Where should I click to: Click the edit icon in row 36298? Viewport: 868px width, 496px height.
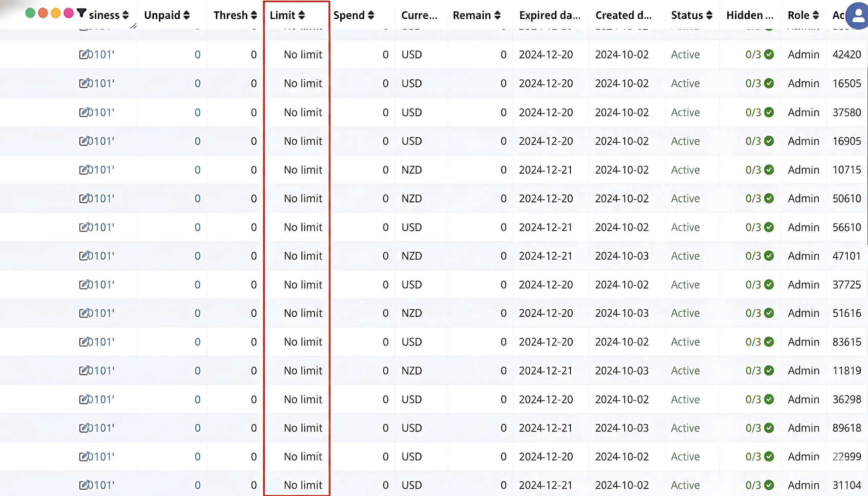[84, 399]
